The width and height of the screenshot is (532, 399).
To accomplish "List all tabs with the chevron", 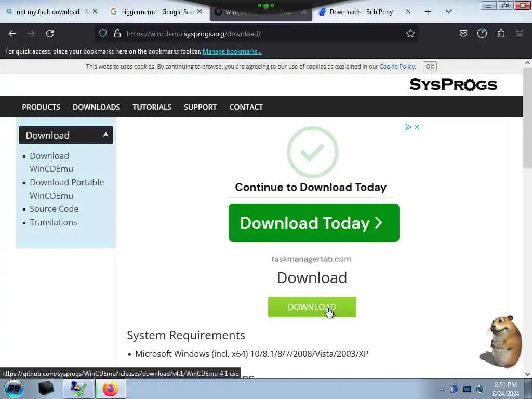I will 448,12.
